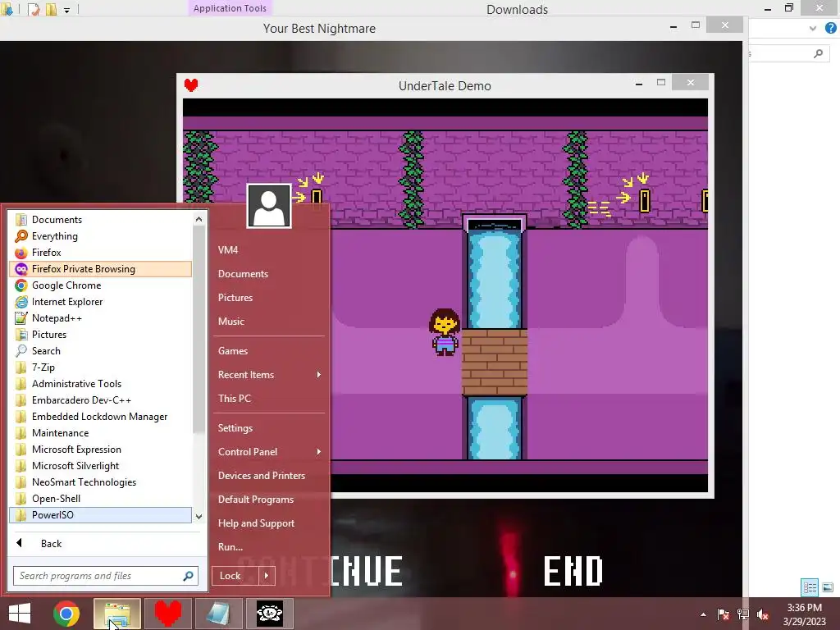
Task: Open the PowerISO folder
Action: [x=101, y=515]
